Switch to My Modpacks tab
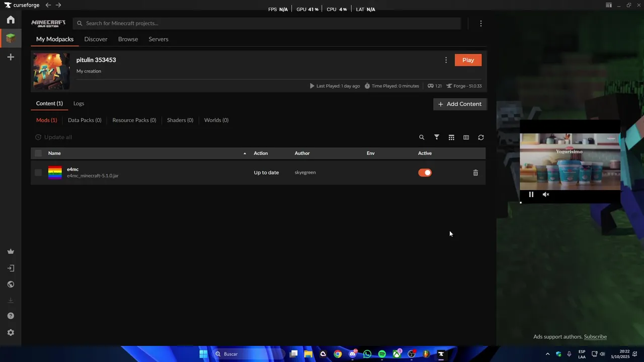644x362 pixels. pyautogui.click(x=55, y=39)
